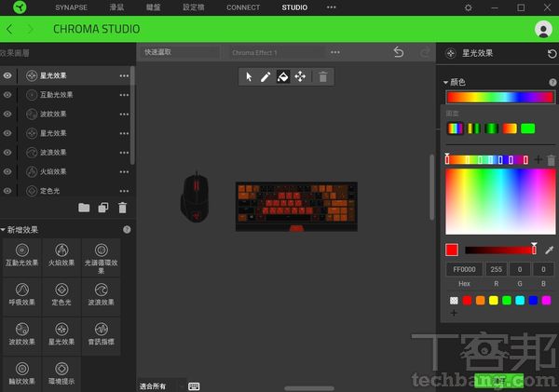
Task: Add 輪狀效果 from new effects grid
Action: [22, 373]
